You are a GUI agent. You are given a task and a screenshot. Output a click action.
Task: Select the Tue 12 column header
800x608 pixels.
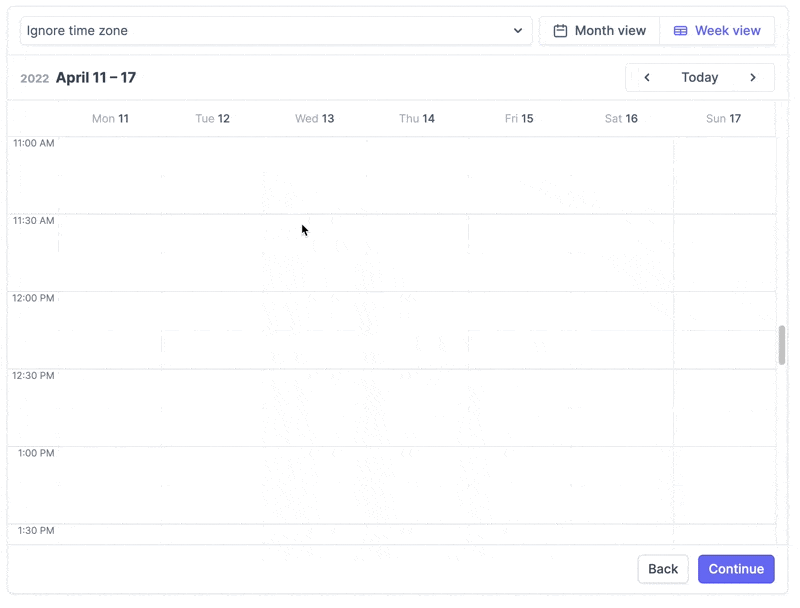coord(212,119)
